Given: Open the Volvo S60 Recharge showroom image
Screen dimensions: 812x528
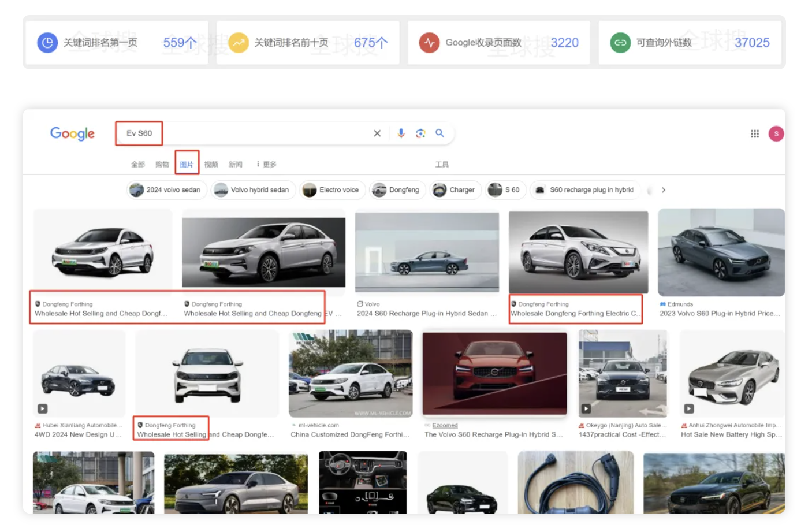Looking at the screenshot, I should pos(427,252).
